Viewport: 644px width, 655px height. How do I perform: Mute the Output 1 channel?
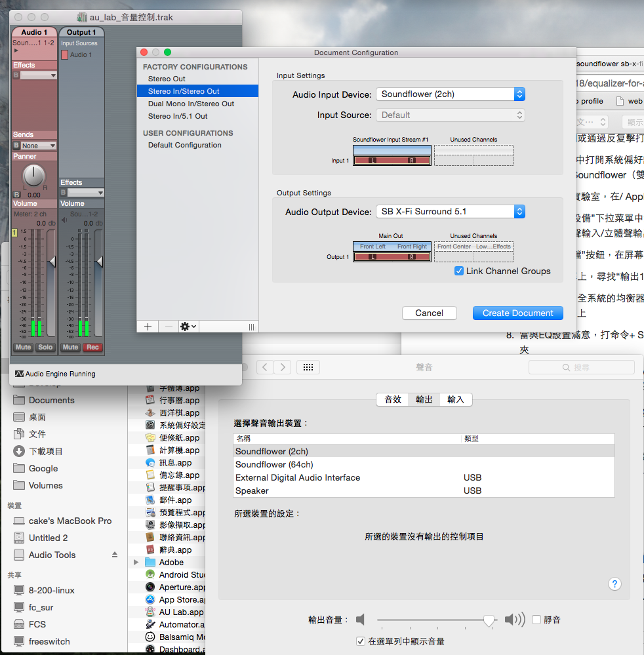70,347
